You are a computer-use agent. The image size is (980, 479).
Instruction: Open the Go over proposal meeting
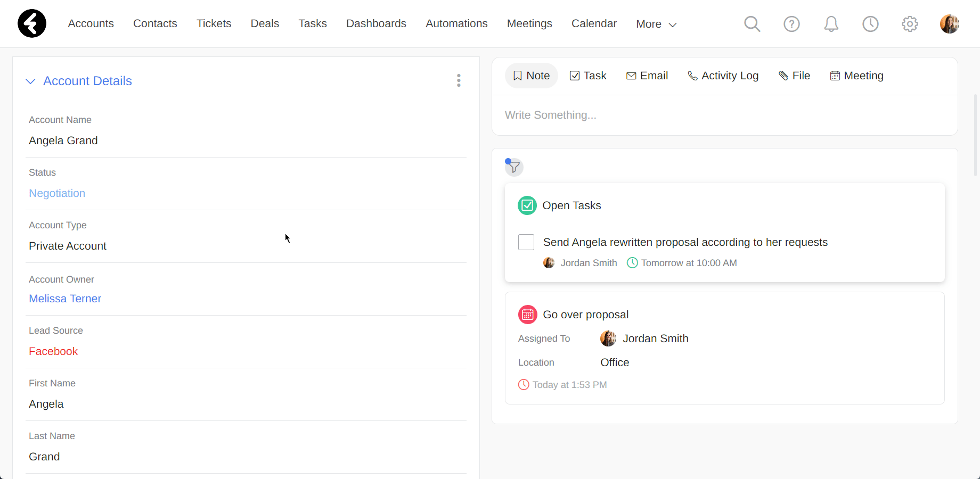click(x=586, y=315)
